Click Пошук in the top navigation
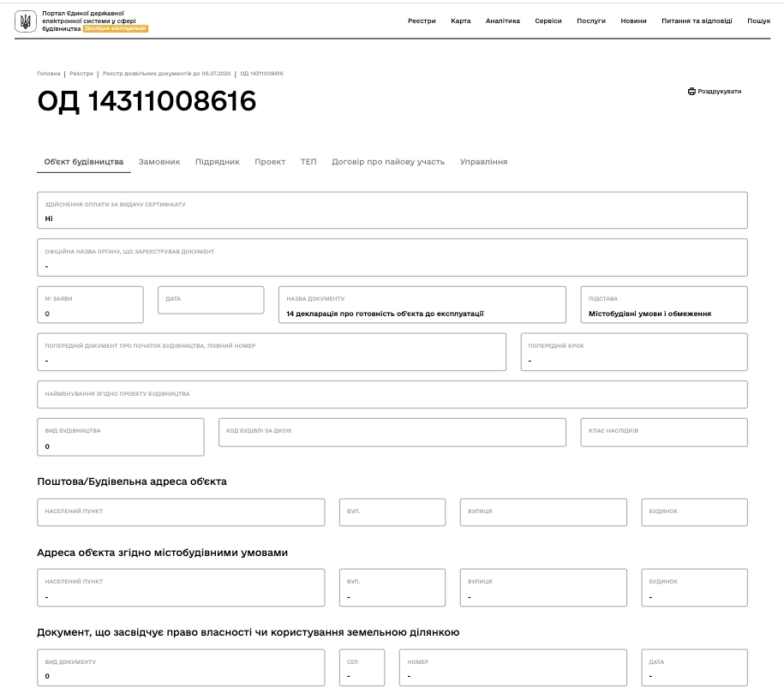 click(758, 21)
